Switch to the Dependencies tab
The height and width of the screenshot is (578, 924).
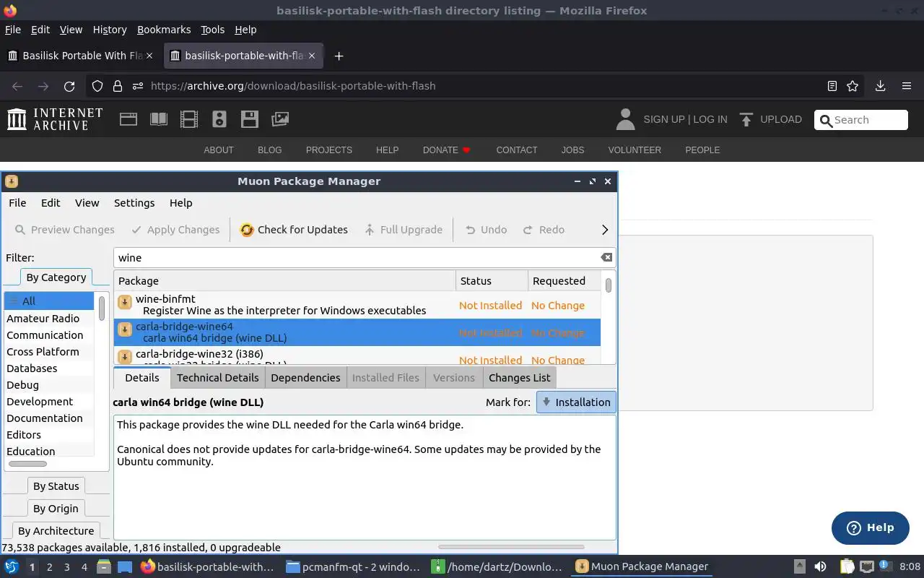tap(305, 378)
